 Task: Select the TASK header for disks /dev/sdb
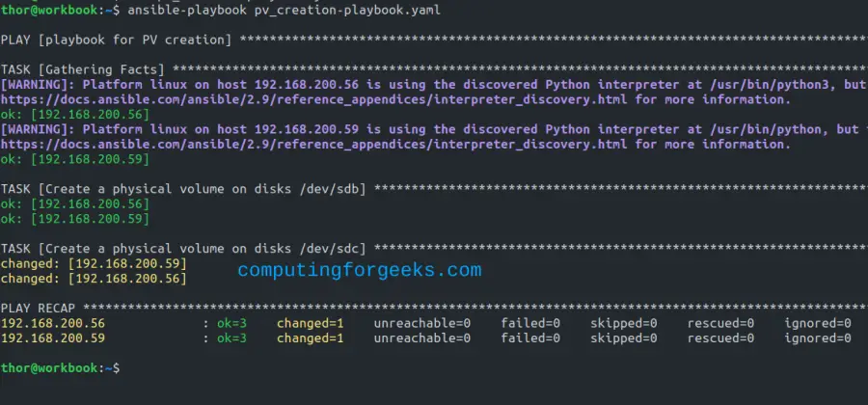tap(183, 188)
